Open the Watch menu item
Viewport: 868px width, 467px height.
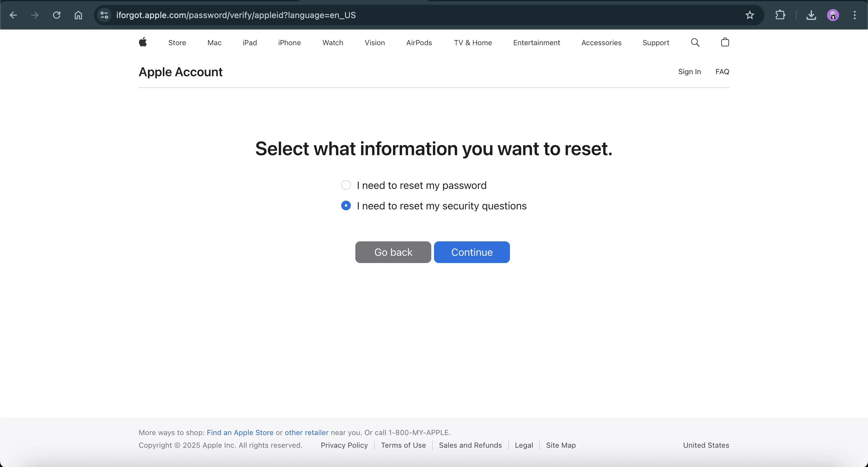click(x=332, y=43)
